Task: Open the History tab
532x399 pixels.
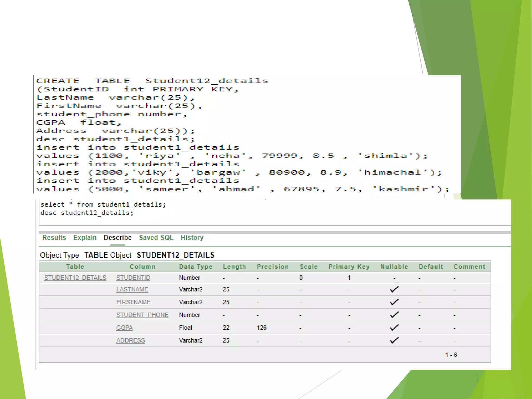Action: pyautogui.click(x=192, y=237)
